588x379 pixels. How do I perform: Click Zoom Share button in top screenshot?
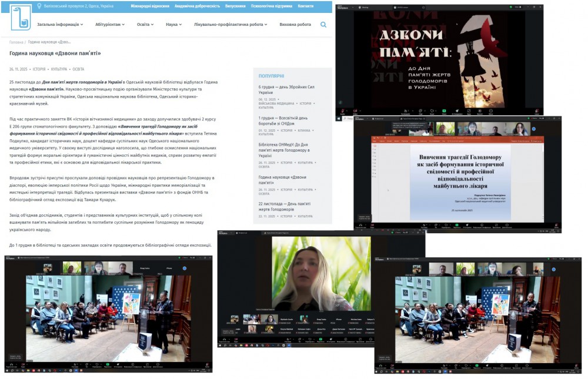click(x=444, y=111)
